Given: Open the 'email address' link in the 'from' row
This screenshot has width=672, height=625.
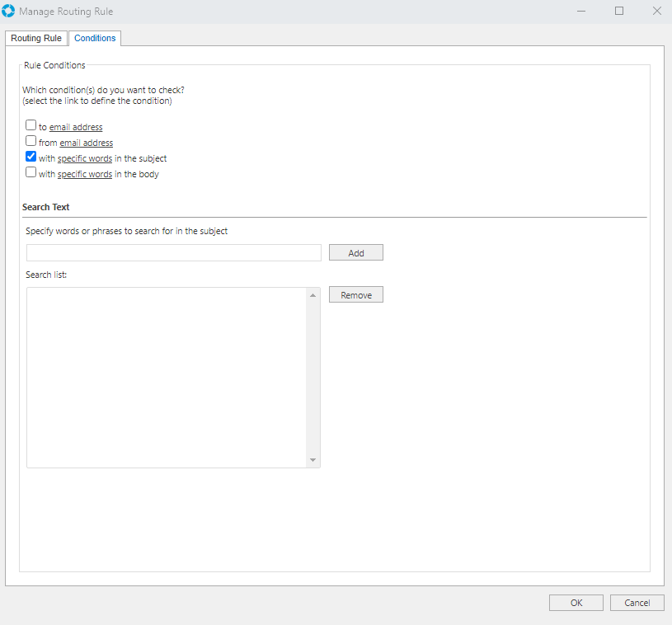Looking at the screenshot, I should (x=86, y=143).
